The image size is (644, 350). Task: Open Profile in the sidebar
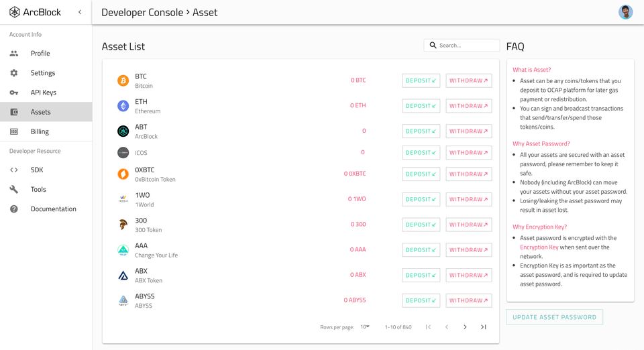pos(40,54)
